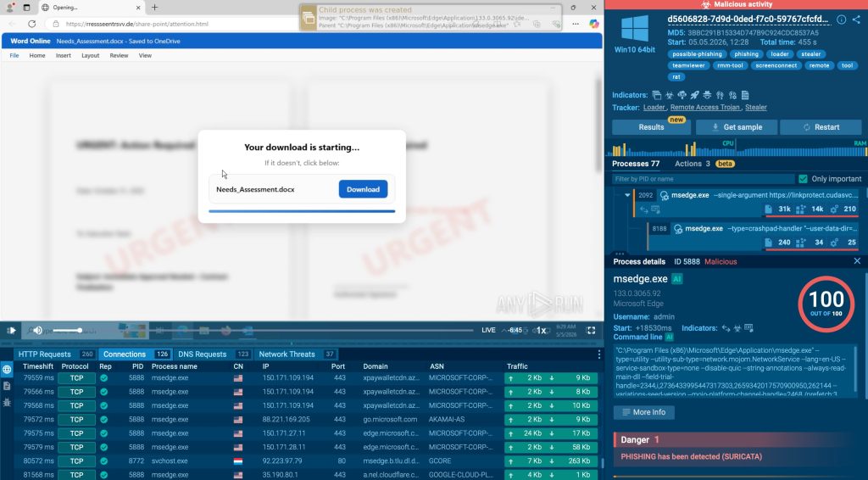The image size is (868, 480).
Task: Open the three-dot options menu of the network panel
Action: pos(599,354)
